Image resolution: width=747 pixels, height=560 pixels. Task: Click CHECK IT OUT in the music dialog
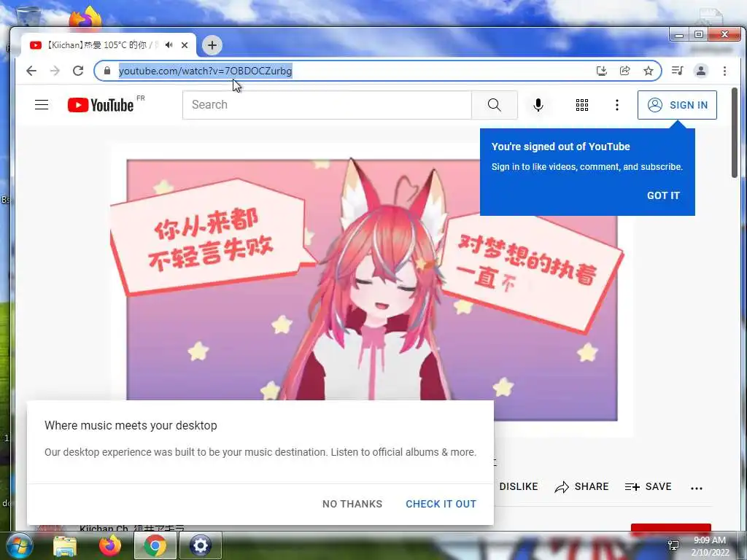(x=441, y=504)
